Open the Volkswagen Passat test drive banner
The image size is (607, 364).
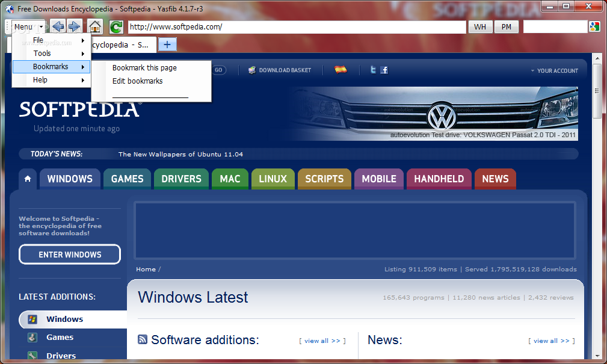tap(434, 114)
